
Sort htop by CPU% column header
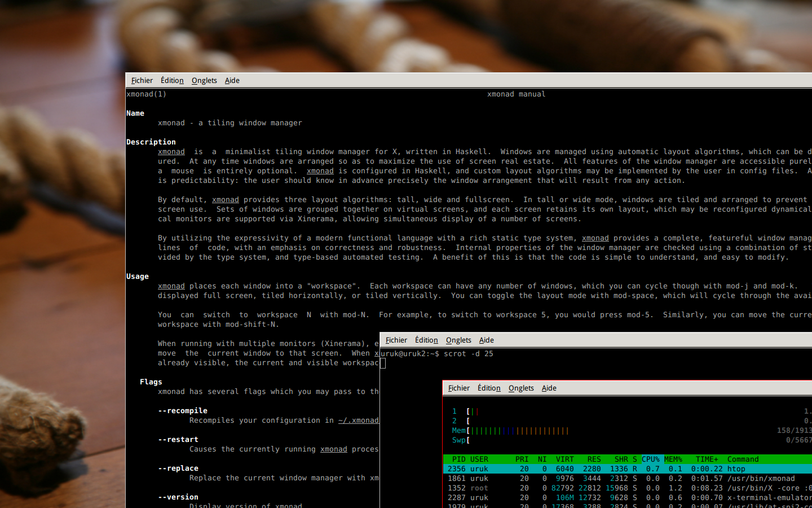650,459
